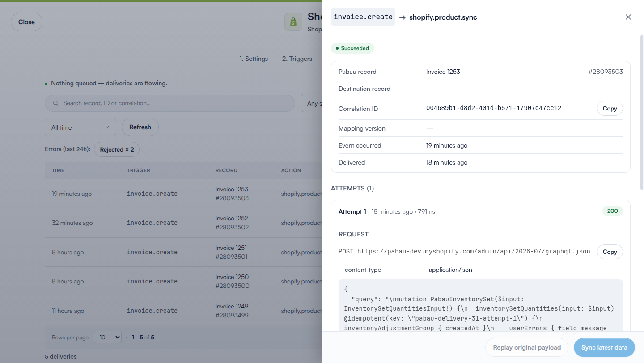Click the Close button at top left
Image resolution: width=644 pixels, height=363 pixels.
pos(26,22)
